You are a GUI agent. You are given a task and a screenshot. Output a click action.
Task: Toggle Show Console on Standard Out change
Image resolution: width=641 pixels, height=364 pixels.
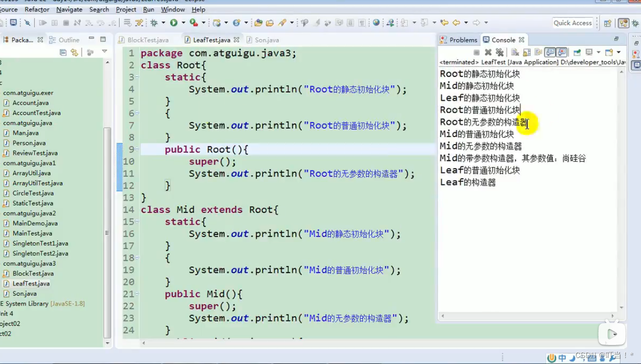550,52
